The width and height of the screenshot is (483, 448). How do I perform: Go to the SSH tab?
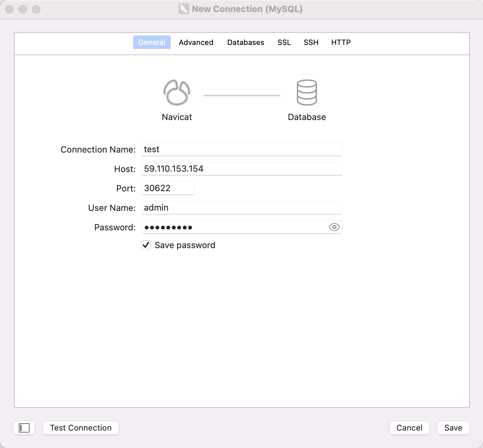pos(311,42)
